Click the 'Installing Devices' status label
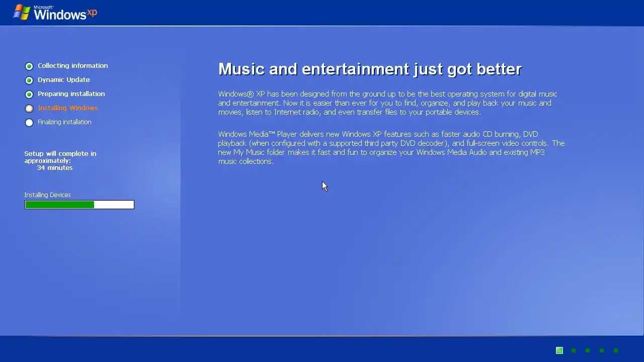The width and height of the screenshot is (644, 362). 48,195
